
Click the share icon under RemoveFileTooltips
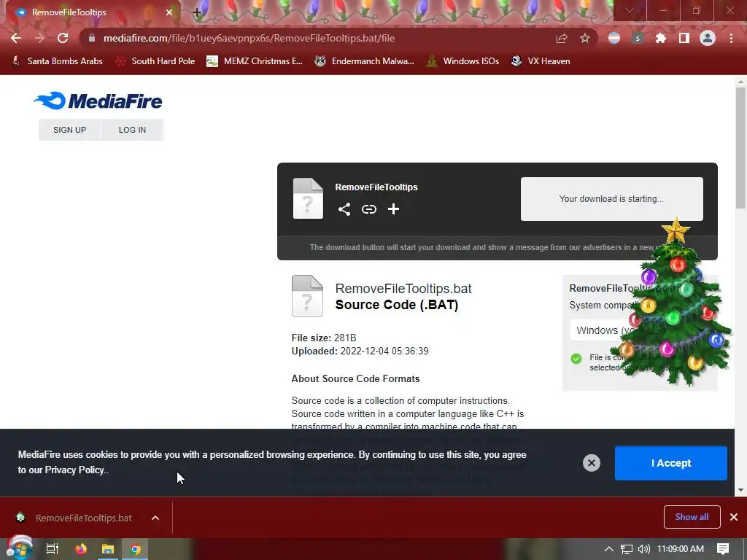(344, 209)
